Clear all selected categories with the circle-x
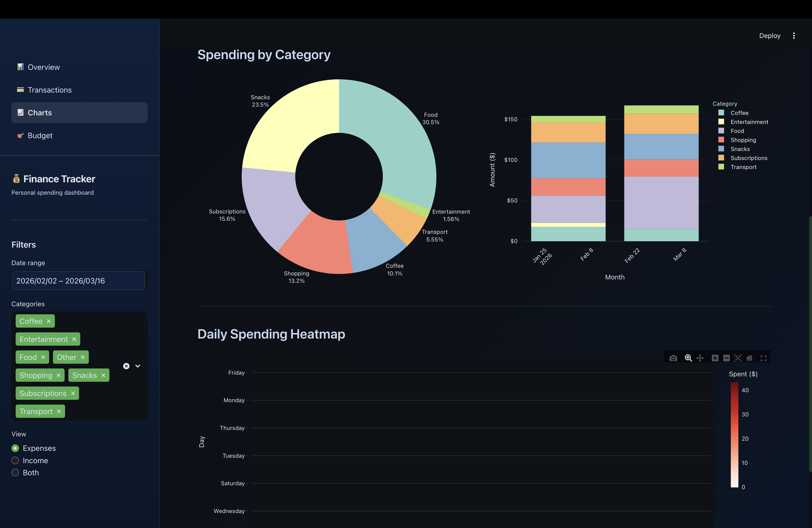The image size is (812, 528). point(126,366)
